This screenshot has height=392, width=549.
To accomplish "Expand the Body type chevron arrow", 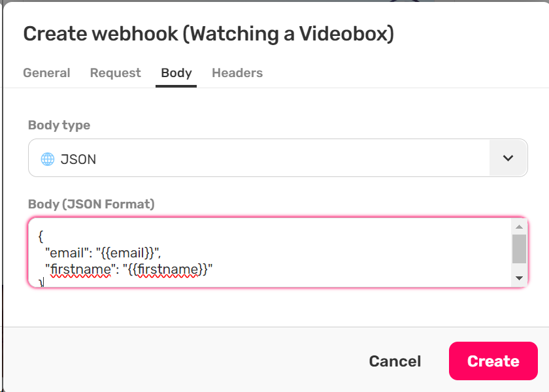I will point(508,158).
